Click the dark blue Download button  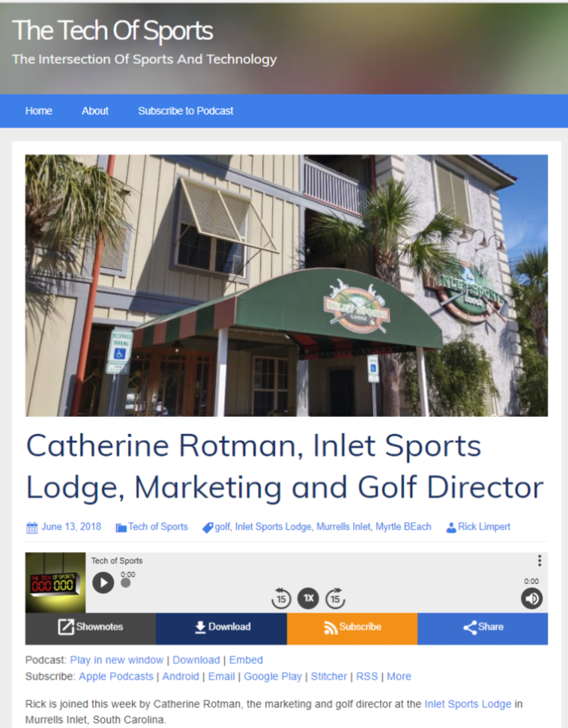(x=221, y=627)
